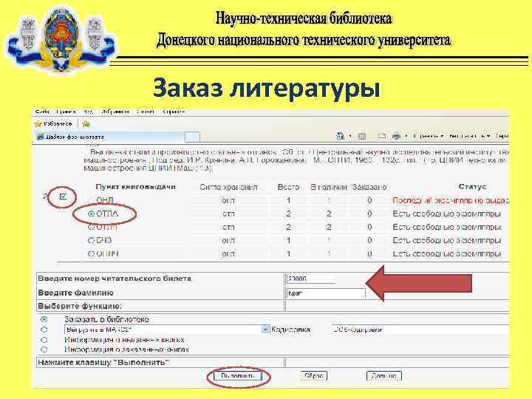532x399 pixels.
Task: Click the 'Выберите функцию:' label
Action: 80,306
